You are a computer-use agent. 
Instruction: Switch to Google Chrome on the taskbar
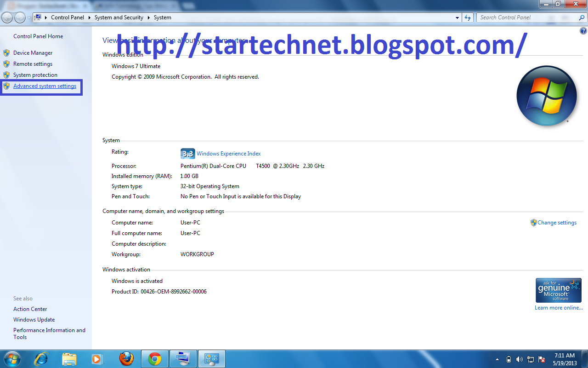coord(155,358)
